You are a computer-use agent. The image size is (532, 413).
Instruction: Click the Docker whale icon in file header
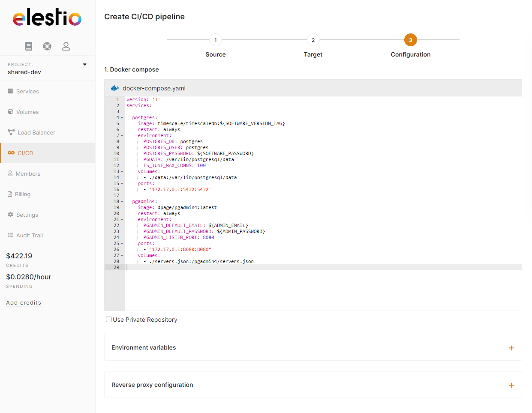pyautogui.click(x=114, y=88)
